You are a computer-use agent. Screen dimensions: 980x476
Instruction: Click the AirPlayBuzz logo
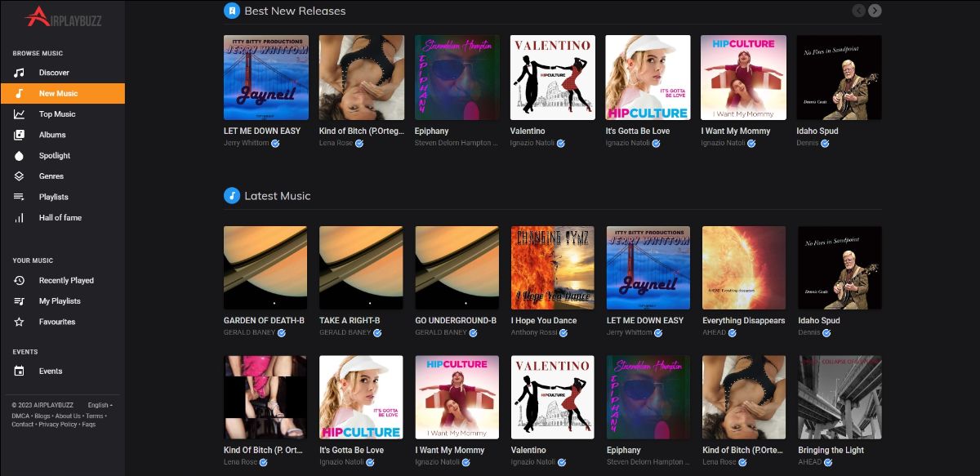tap(63, 17)
